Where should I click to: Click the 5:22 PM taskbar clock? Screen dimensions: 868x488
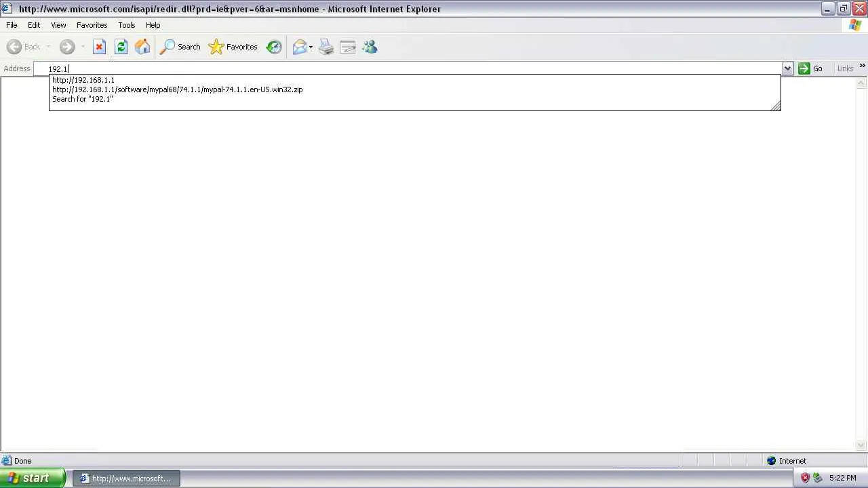click(842, 478)
